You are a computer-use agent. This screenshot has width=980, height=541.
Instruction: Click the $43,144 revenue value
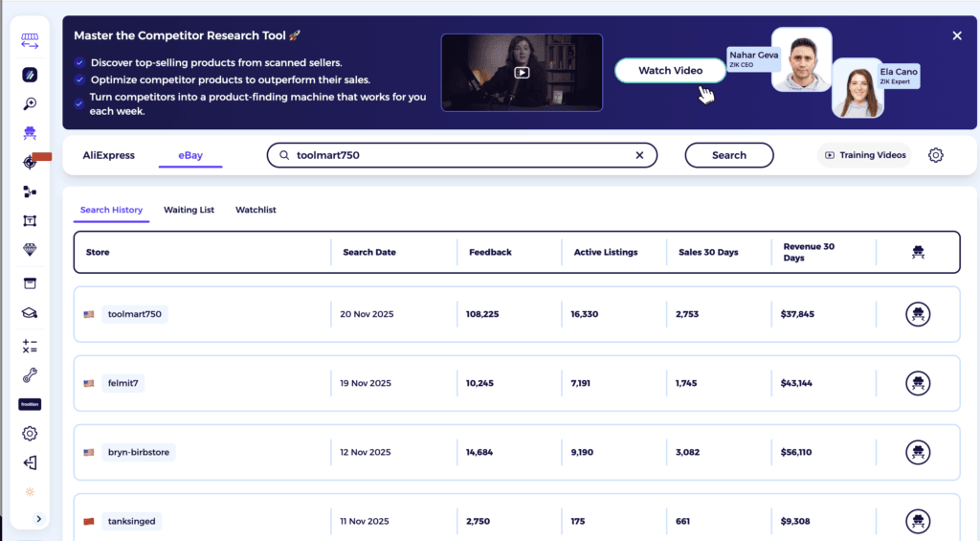point(796,383)
